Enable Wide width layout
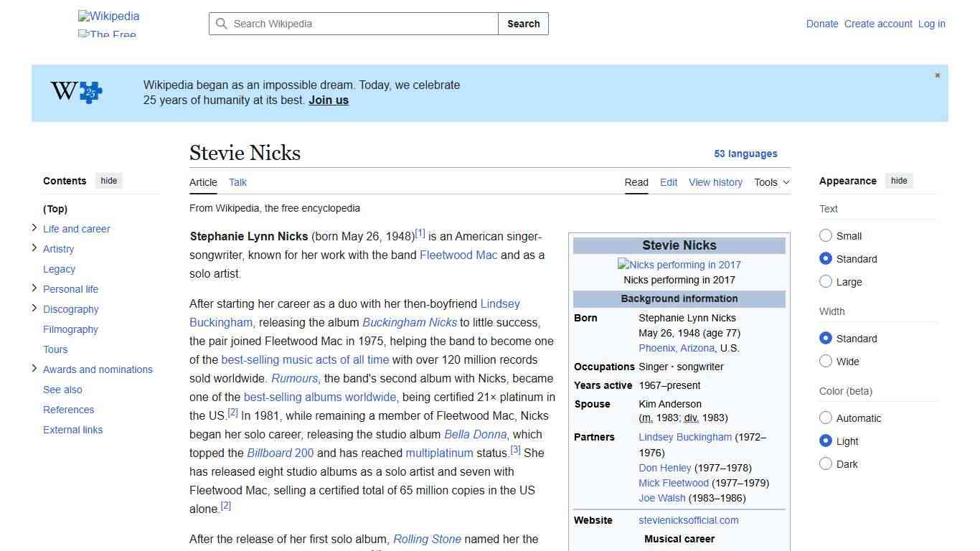 point(826,361)
